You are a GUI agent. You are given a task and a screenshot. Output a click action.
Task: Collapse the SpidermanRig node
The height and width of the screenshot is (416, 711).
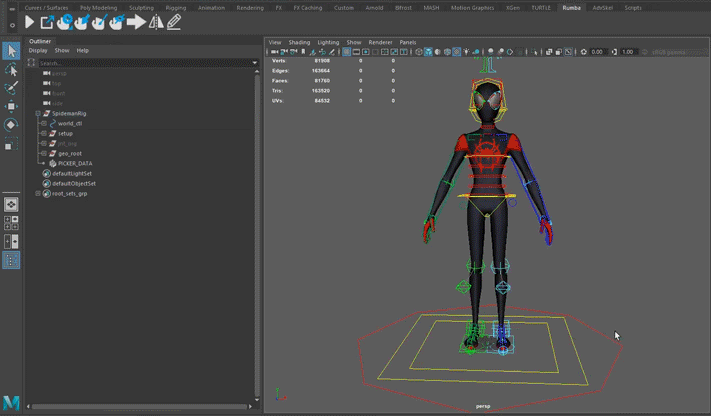point(38,113)
